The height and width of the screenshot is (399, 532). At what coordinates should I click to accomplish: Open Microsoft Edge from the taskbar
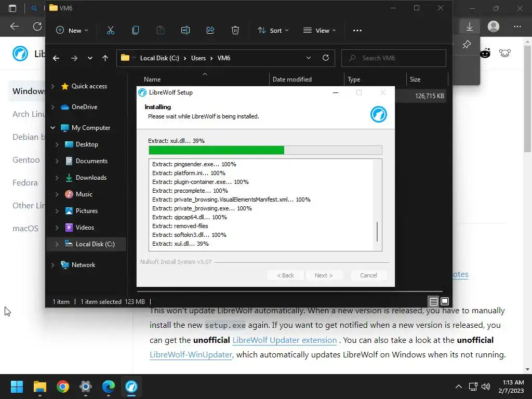(x=109, y=387)
